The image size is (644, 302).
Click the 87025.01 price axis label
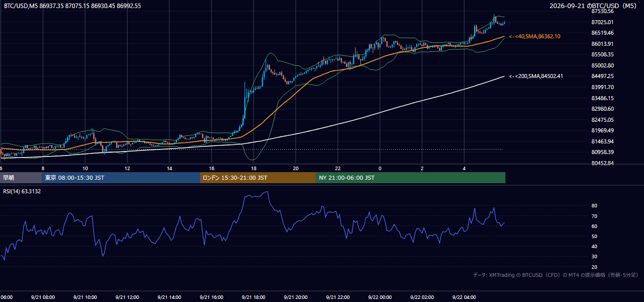click(x=603, y=22)
